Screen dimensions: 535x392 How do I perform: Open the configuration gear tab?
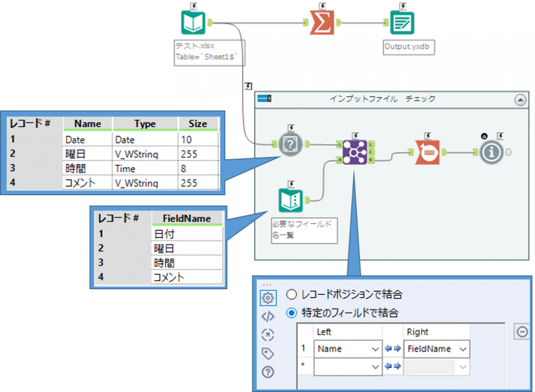click(267, 298)
